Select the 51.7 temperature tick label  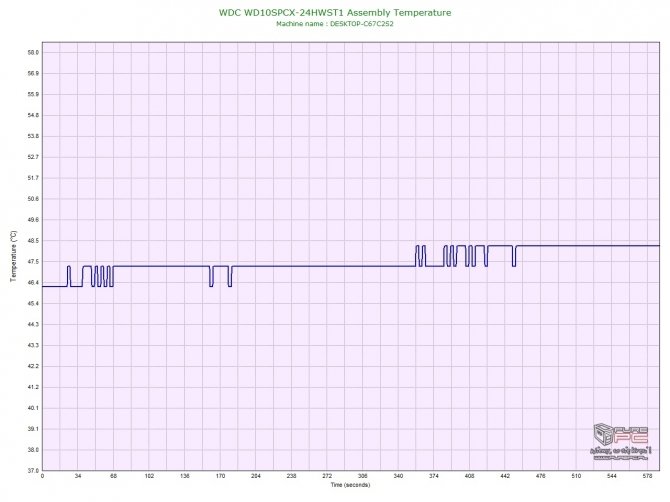[x=33, y=178]
